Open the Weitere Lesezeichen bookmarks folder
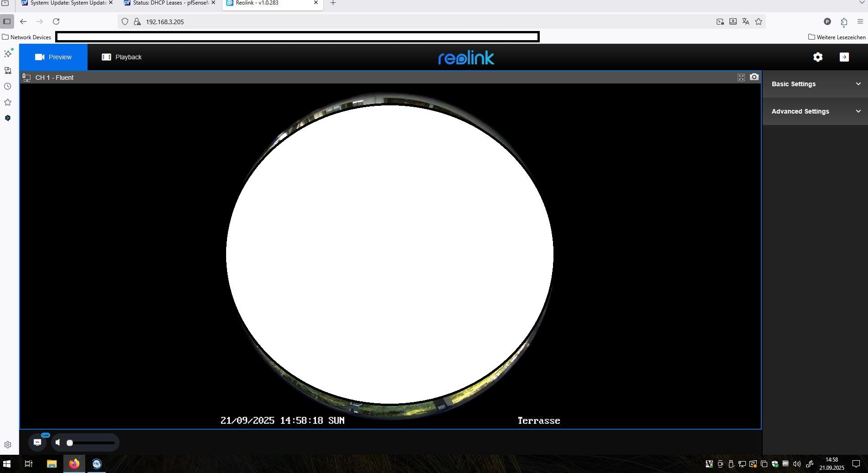This screenshot has width=868, height=473. pyautogui.click(x=837, y=37)
